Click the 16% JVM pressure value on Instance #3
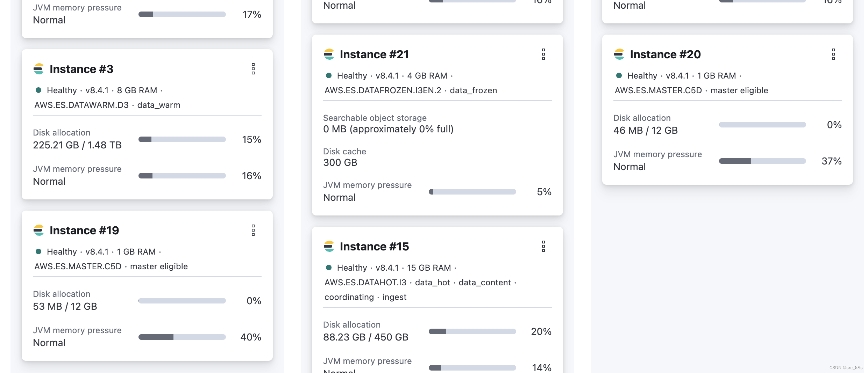This screenshot has height=373, width=868. click(251, 176)
